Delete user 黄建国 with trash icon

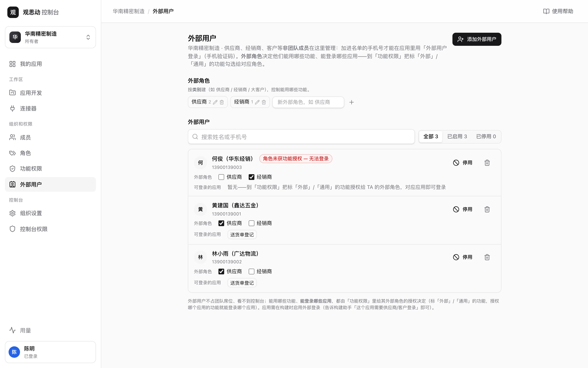pyautogui.click(x=487, y=209)
